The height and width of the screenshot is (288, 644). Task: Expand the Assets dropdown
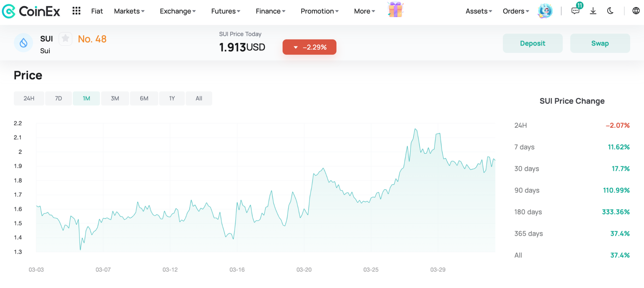click(479, 11)
